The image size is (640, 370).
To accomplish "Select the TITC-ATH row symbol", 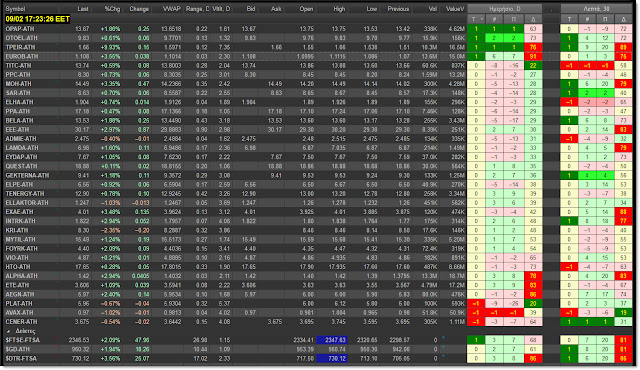I will click(x=18, y=66).
